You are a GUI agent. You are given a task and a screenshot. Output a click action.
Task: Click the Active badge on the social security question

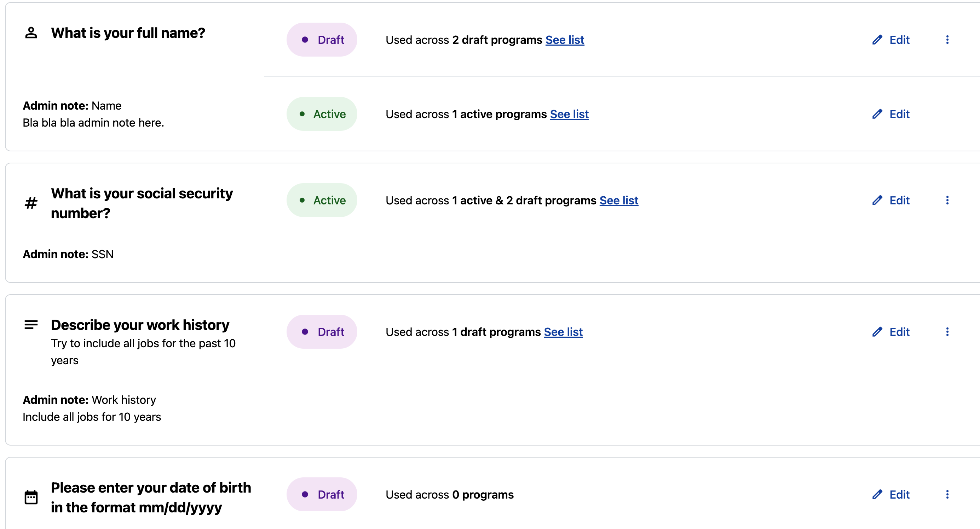click(x=322, y=200)
